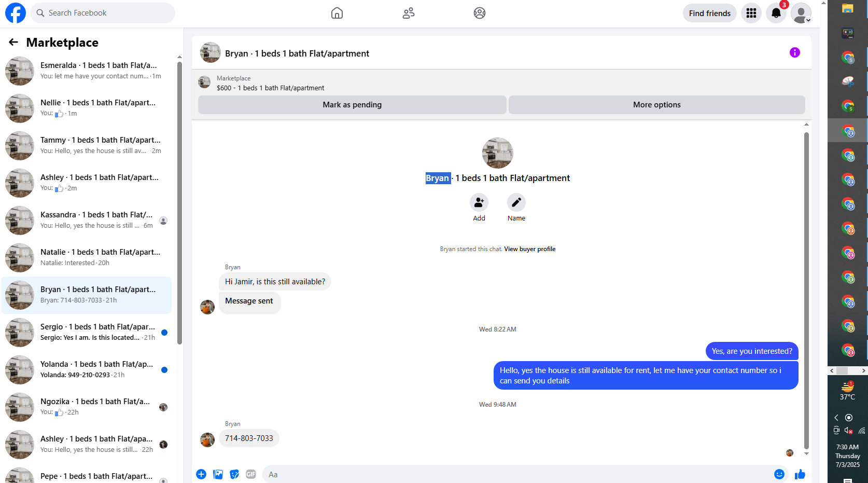The height and width of the screenshot is (483, 868).
Task: Click the 'Yes, are you interested?' message
Action: pyautogui.click(x=752, y=351)
